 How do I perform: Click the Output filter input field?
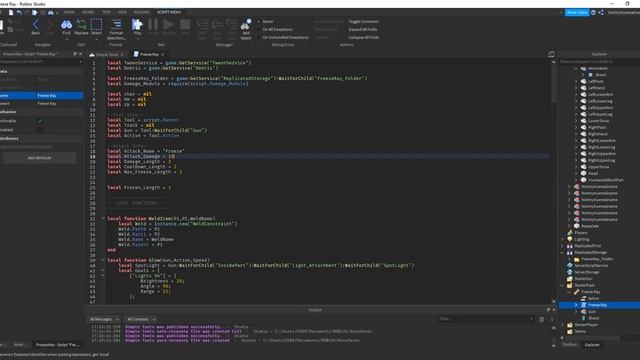click(x=486, y=319)
